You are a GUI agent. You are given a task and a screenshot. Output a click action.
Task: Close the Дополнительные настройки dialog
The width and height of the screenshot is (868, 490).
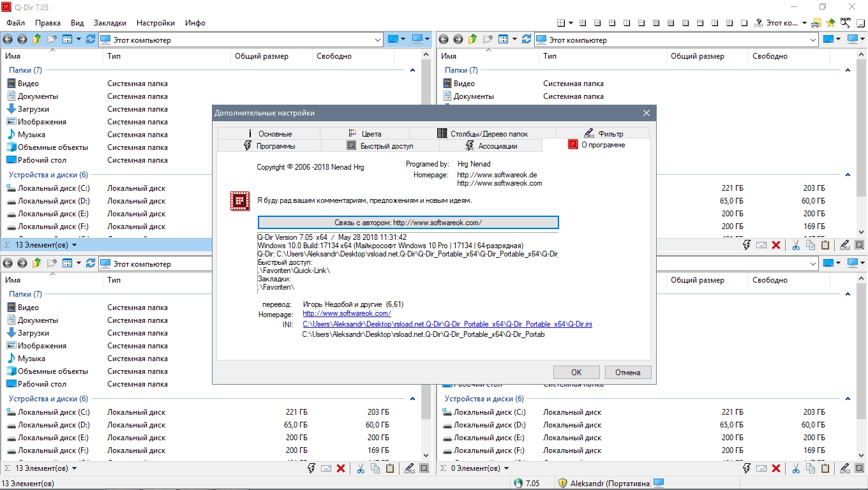(647, 113)
